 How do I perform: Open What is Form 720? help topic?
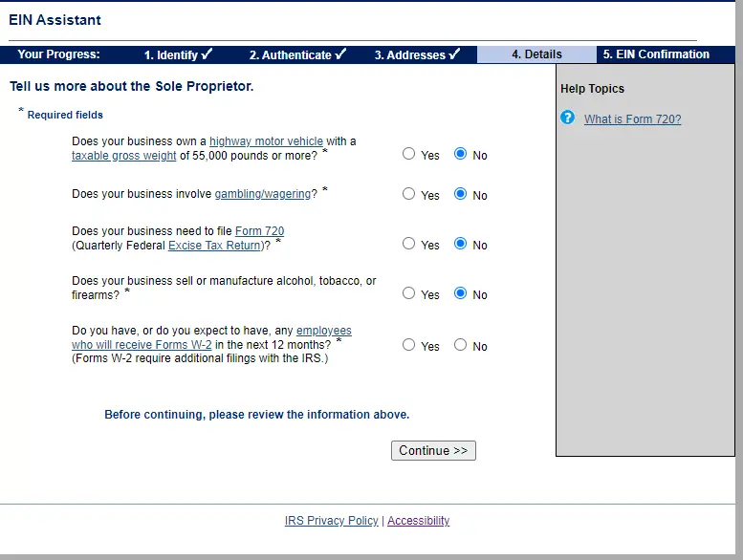click(x=633, y=118)
